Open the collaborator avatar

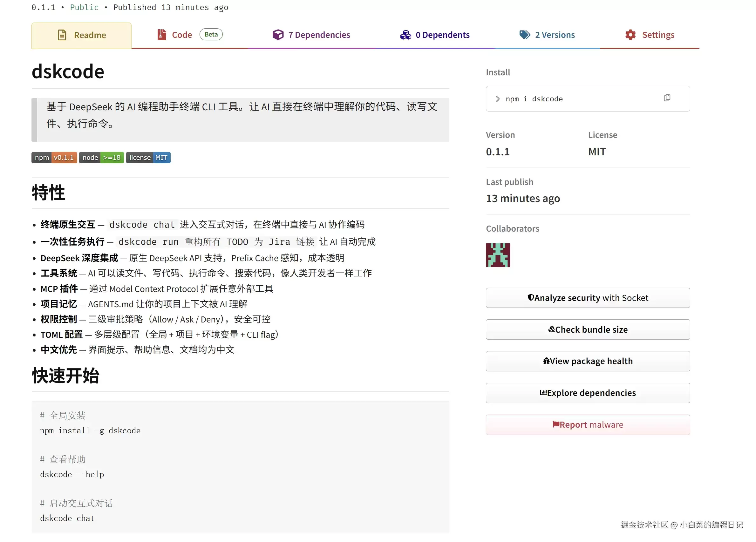tap(498, 255)
